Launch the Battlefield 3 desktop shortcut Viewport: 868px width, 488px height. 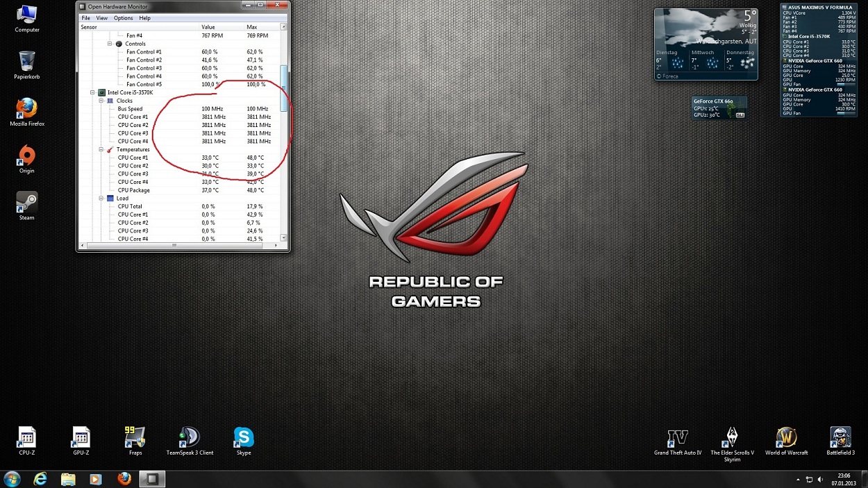pyautogui.click(x=840, y=441)
